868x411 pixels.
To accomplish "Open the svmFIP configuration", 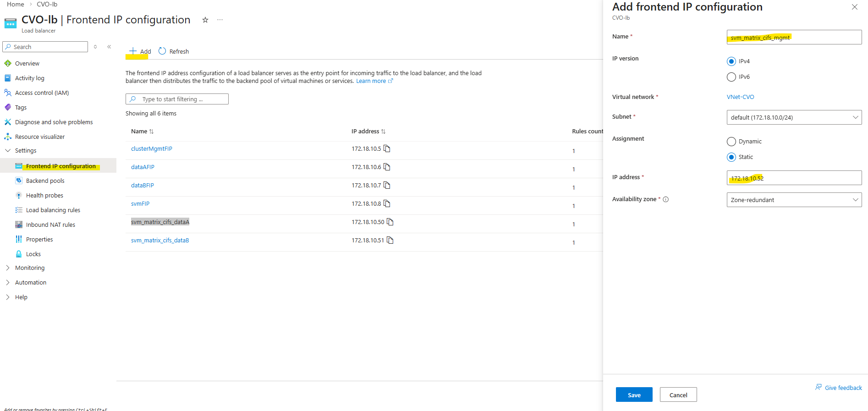I will [140, 204].
